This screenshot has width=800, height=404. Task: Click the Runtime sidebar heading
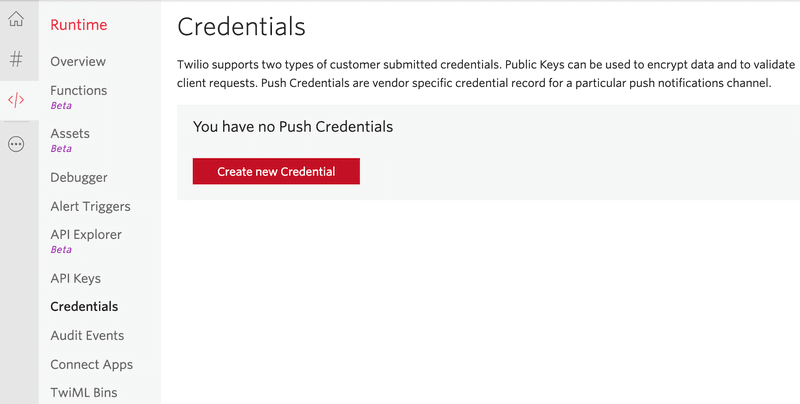(x=79, y=24)
